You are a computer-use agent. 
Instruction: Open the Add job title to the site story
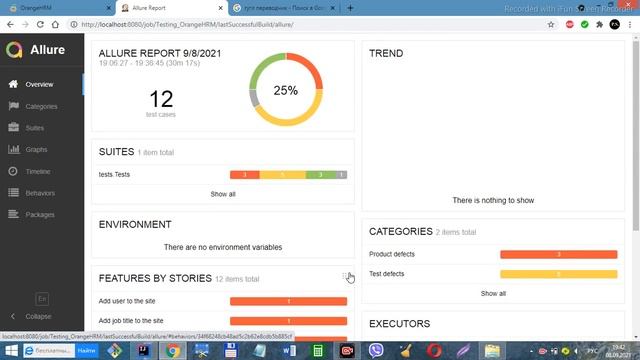[223, 321]
